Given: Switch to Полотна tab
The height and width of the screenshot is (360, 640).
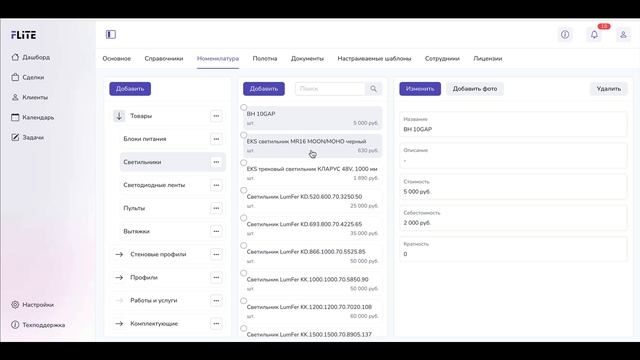Looking at the screenshot, I should [265, 59].
